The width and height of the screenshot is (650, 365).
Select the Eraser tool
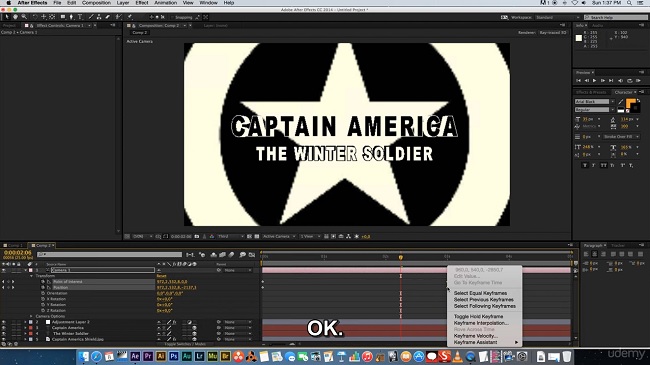(x=108, y=17)
